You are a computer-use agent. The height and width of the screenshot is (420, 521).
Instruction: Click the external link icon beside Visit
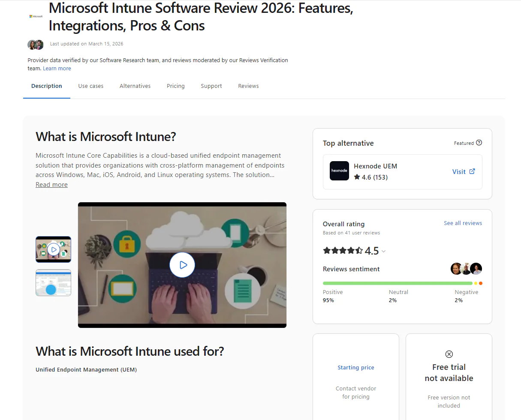[472, 171]
